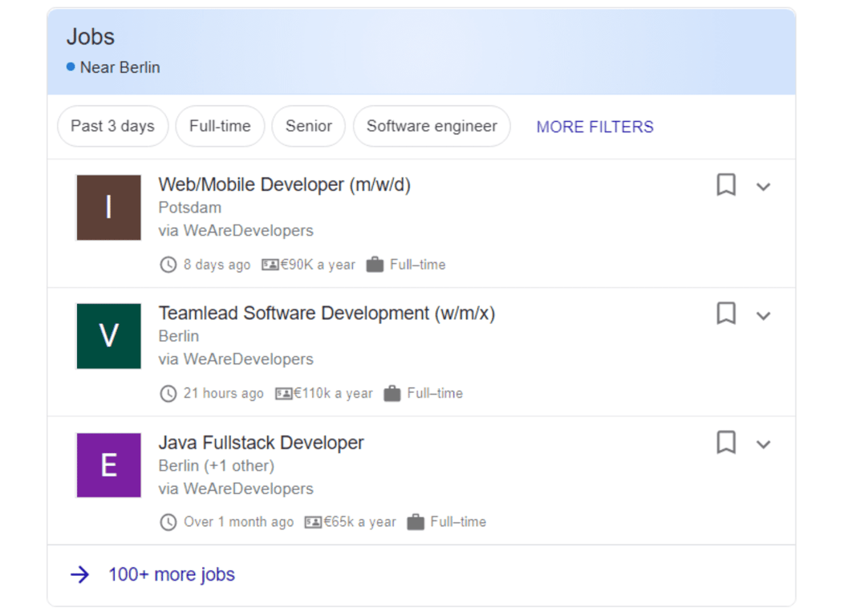The height and width of the screenshot is (616, 844).
Task: Click the arrow icon beside 100+ more jobs
Action: (x=79, y=574)
